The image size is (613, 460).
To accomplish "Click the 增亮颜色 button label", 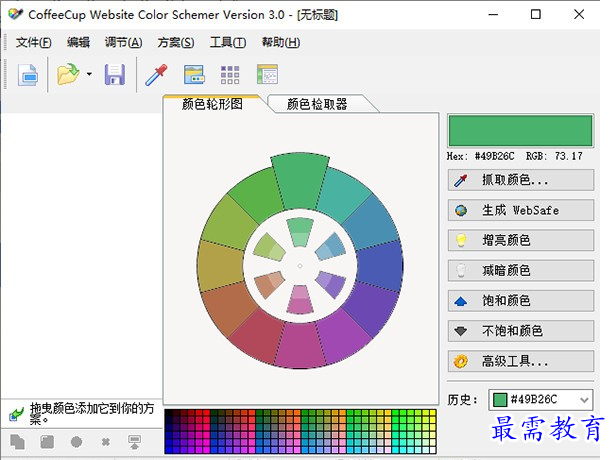I will point(506,240).
